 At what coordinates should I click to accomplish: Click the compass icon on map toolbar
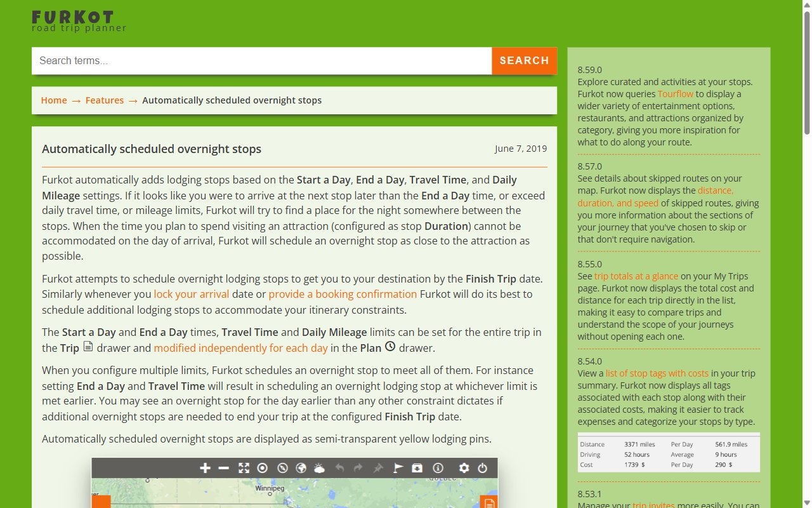coord(283,468)
